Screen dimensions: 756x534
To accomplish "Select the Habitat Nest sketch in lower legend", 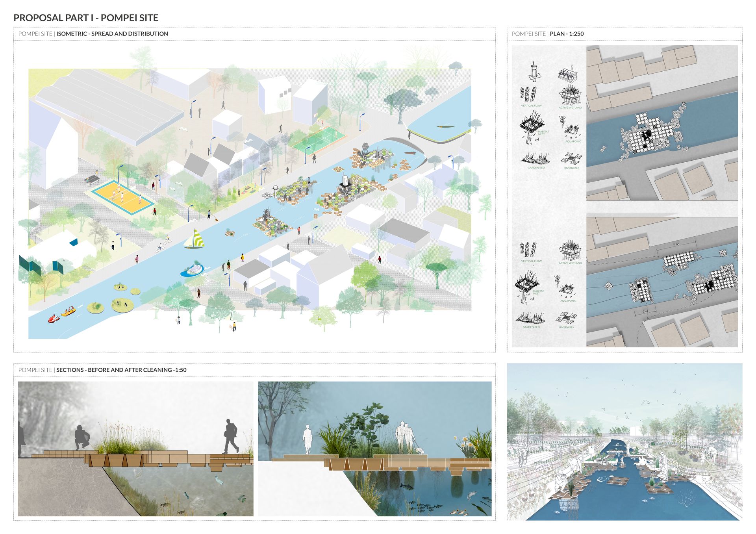I will pos(526,286).
